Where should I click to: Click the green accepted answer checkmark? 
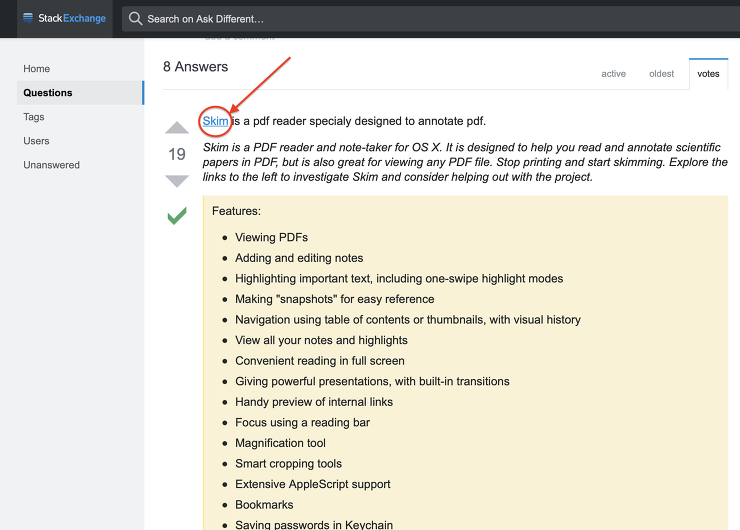pyautogui.click(x=177, y=215)
